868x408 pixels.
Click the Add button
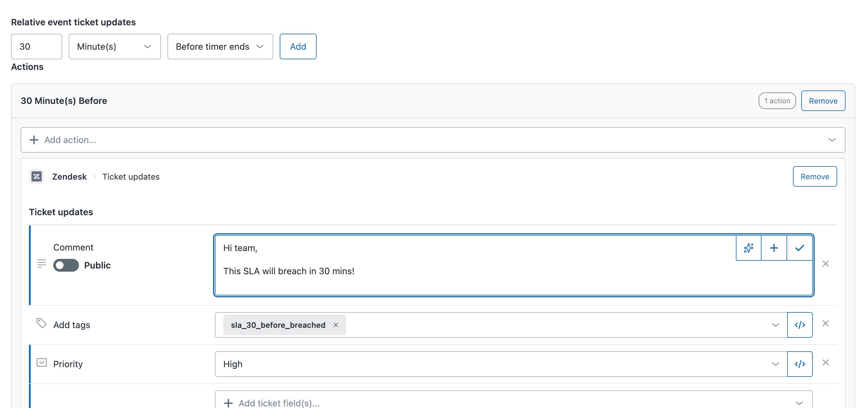point(298,47)
